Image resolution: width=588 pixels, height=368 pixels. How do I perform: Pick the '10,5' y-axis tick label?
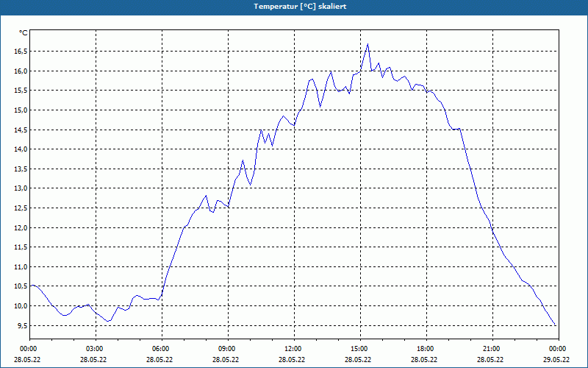click(x=20, y=286)
